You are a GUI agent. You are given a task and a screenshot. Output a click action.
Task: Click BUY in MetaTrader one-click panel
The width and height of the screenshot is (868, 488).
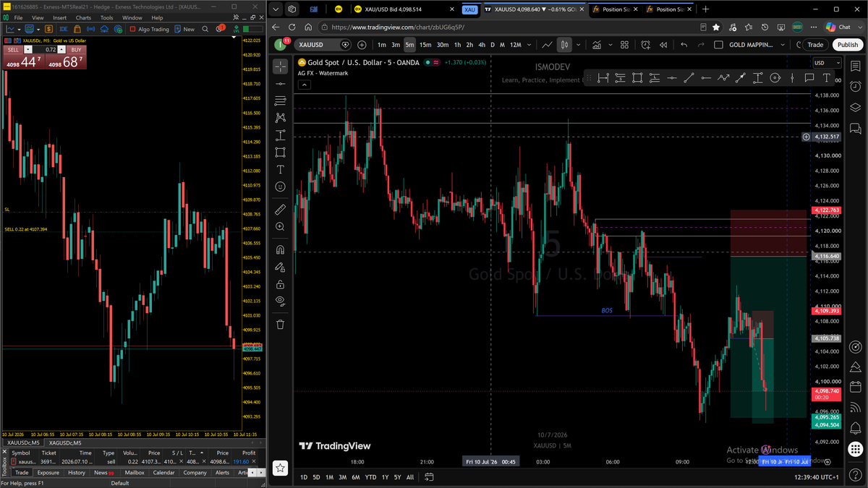pos(76,50)
